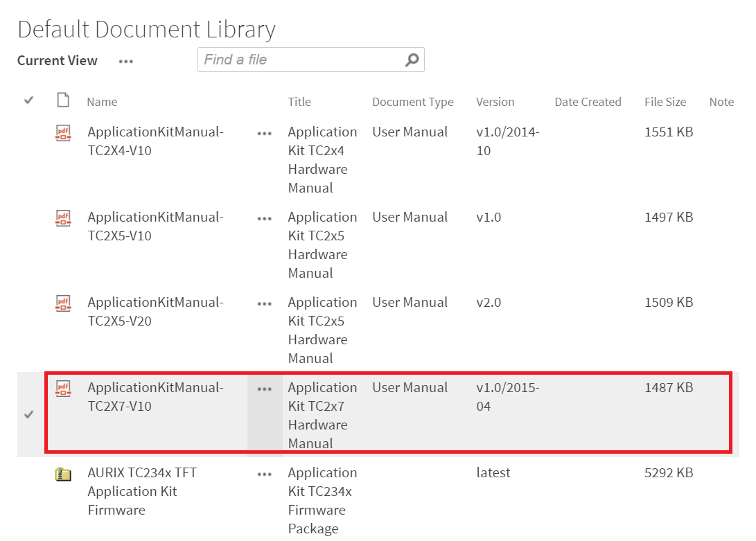Click the 1551 KB file size cell

[x=669, y=132]
